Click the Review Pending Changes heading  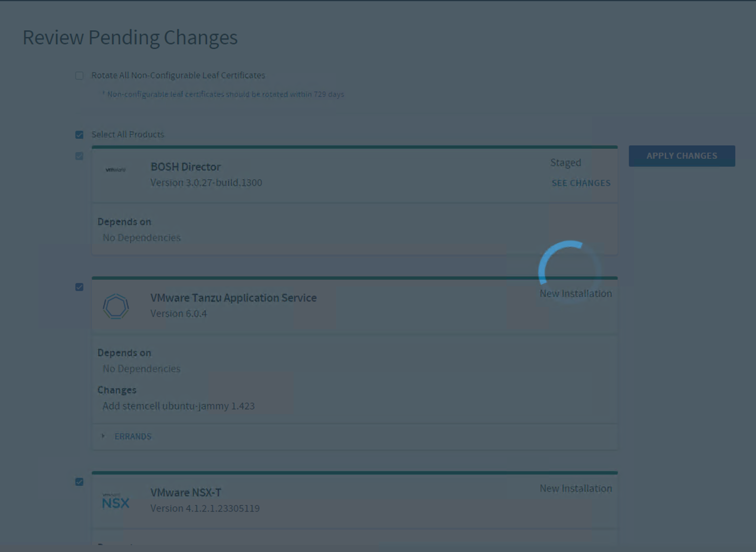pos(130,38)
